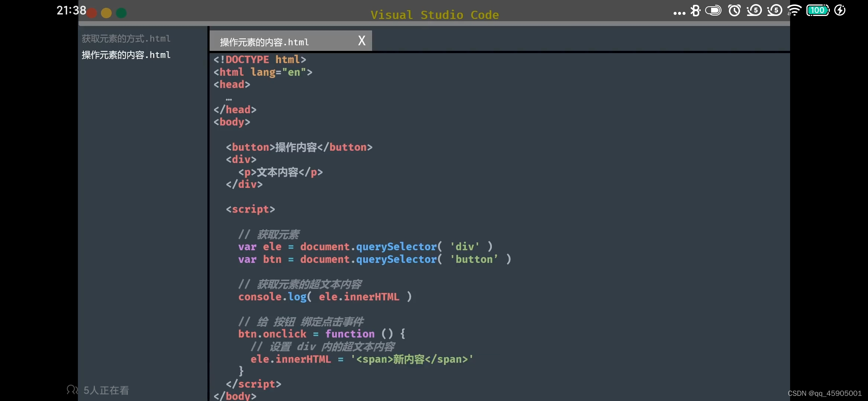Click the CSDN @qq_45905001 watermark link
The height and width of the screenshot is (401, 868).
tap(824, 393)
